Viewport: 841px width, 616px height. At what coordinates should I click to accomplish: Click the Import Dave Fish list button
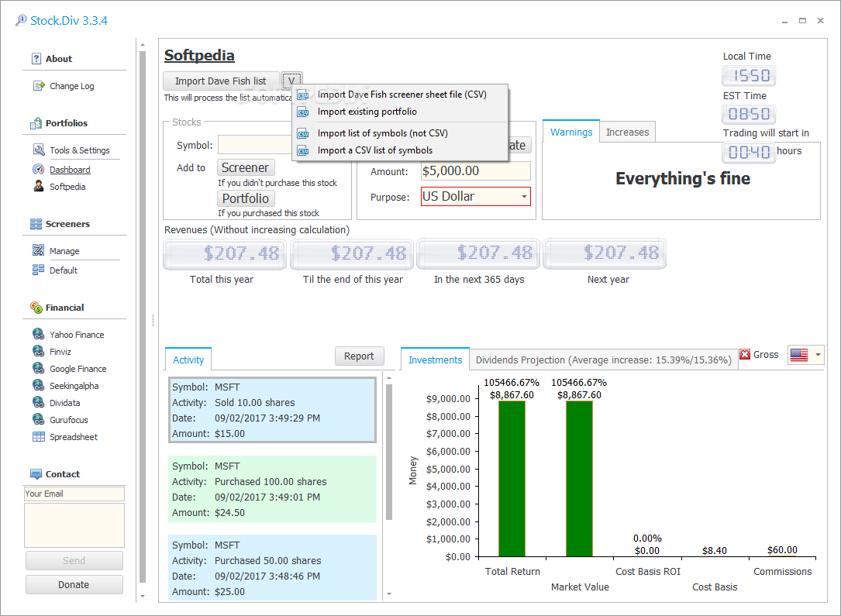pos(220,81)
